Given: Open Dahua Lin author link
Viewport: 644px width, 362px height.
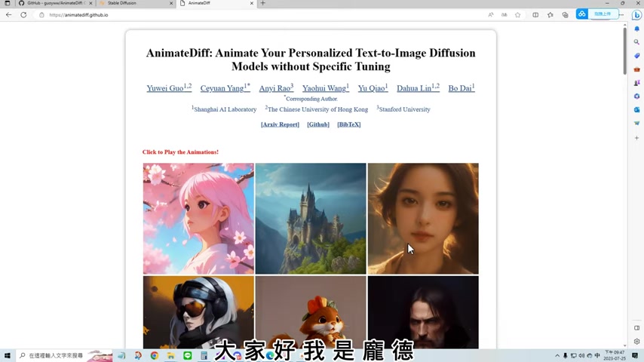Looking at the screenshot, I should pos(418,87).
